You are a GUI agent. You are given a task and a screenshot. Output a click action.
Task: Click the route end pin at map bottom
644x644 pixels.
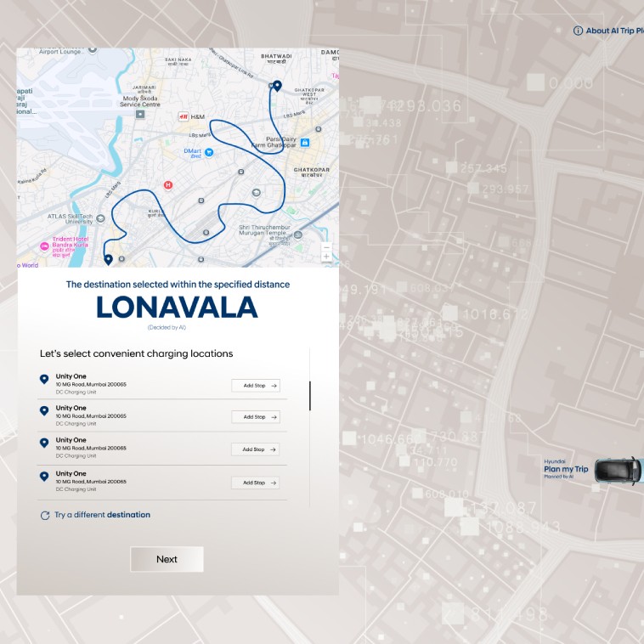(108, 259)
